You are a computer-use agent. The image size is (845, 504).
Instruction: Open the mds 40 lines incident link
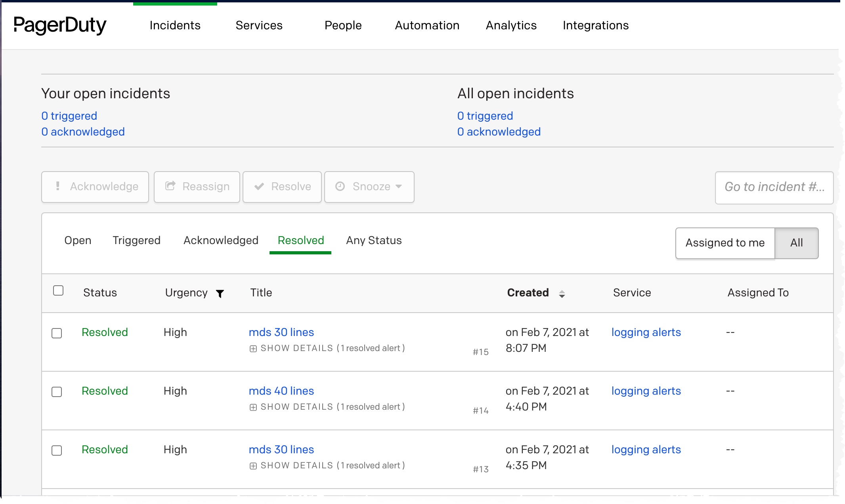click(x=281, y=391)
